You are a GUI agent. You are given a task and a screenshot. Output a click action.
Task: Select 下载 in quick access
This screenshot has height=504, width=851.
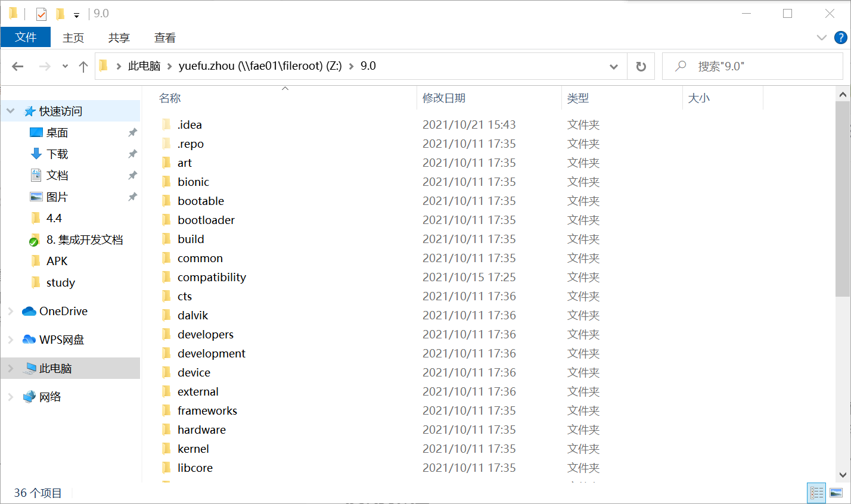57,154
